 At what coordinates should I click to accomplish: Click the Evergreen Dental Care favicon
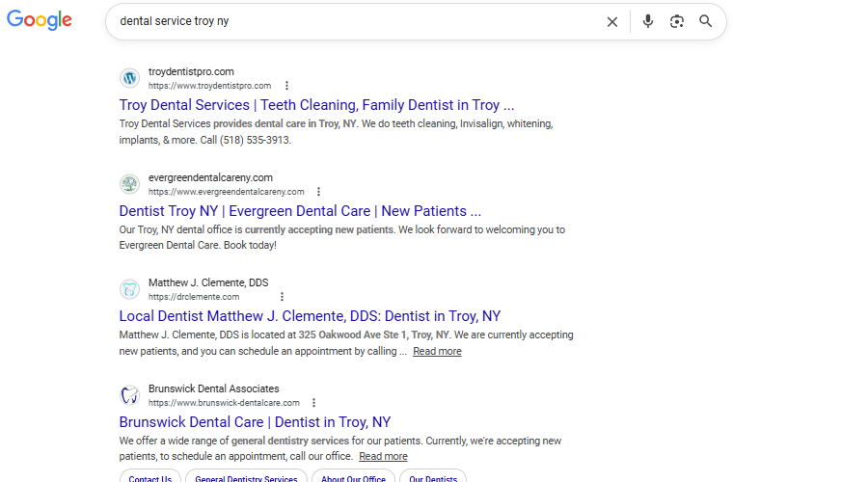pos(130,184)
